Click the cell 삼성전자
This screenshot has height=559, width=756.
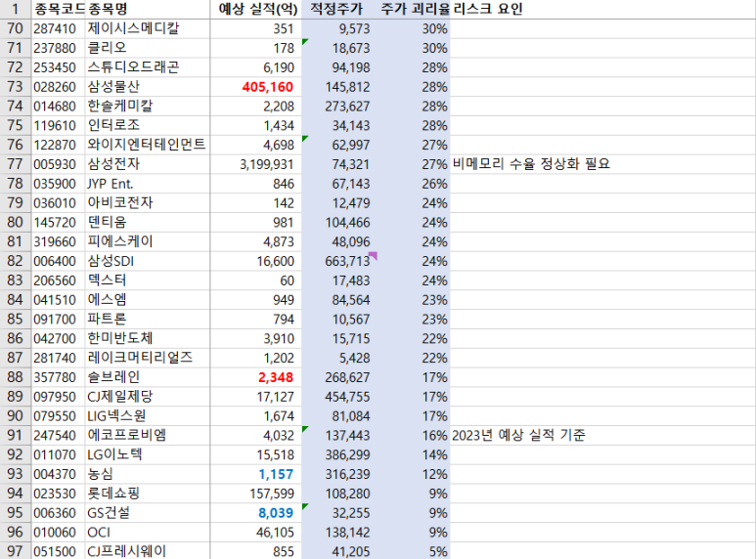pos(148,164)
